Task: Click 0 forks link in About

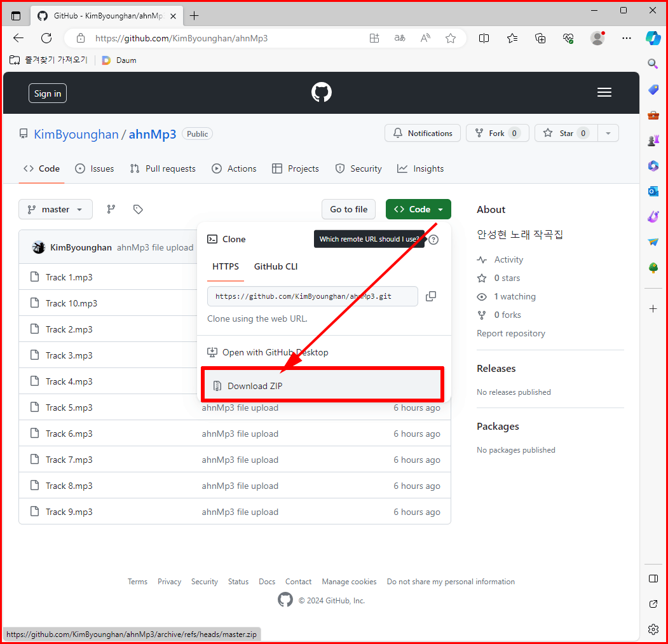Action: (x=507, y=315)
